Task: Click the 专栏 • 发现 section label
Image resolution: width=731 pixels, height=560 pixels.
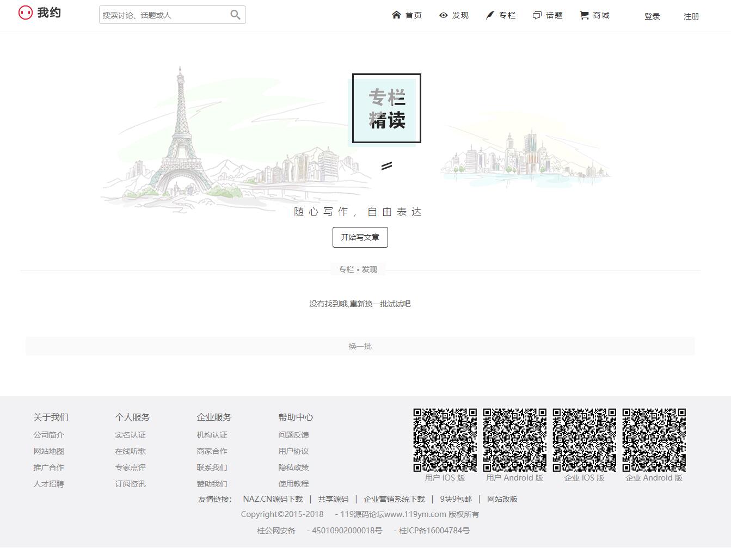Action: (358, 269)
